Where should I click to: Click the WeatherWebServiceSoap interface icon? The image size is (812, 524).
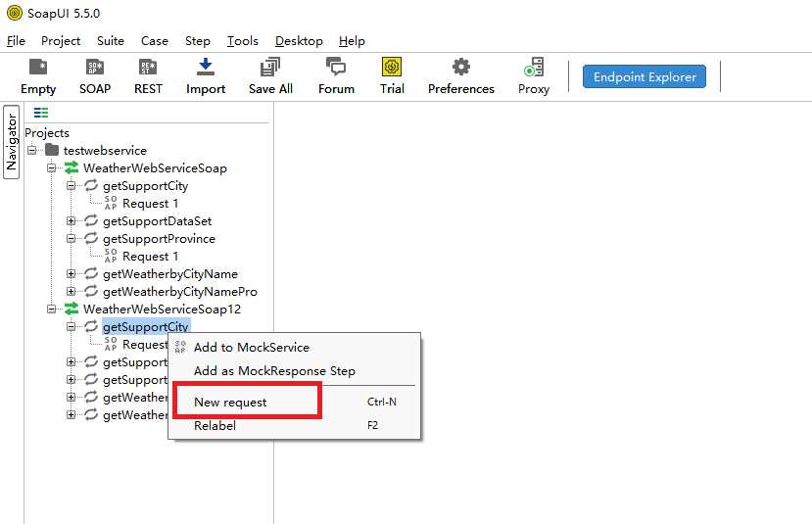point(72,167)
